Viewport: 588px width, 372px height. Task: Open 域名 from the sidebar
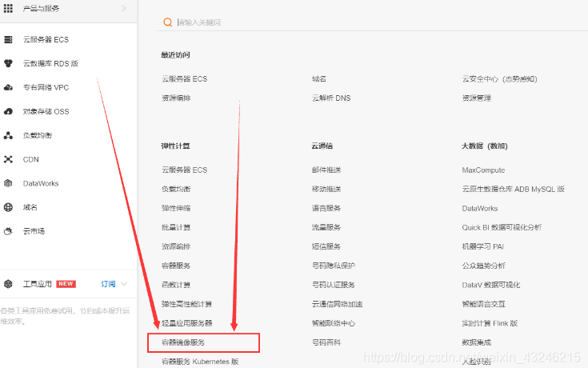point(30,207)
